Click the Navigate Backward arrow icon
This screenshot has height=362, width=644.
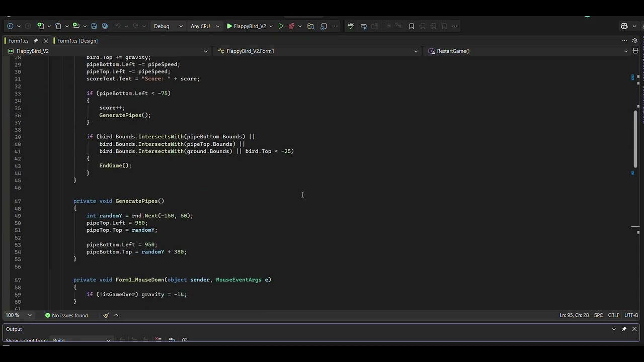[x=10, y=26]
